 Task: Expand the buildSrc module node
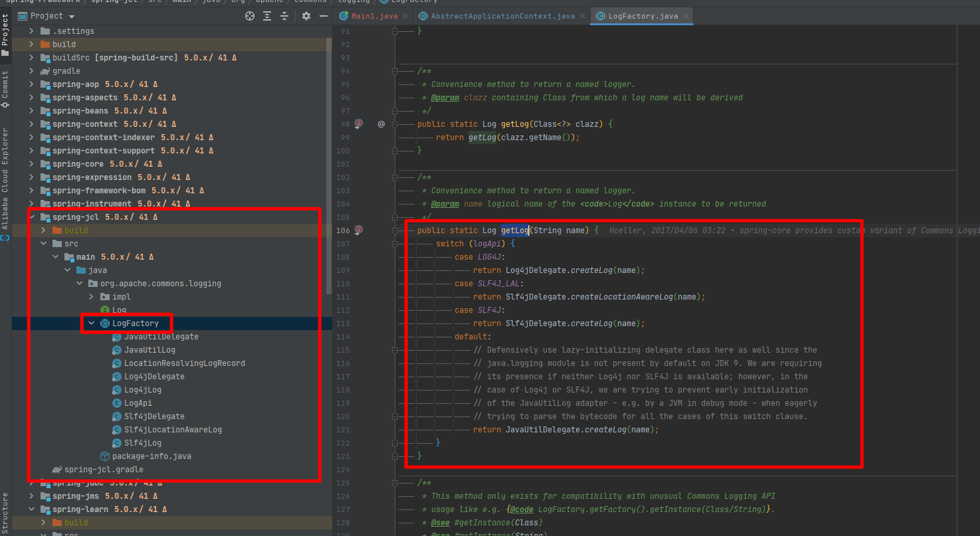(31, 58)
